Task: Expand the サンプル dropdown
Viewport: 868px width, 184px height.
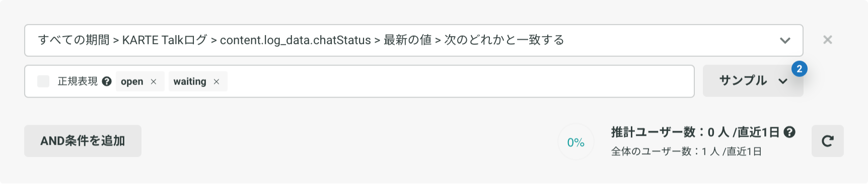Action: click(753, 81)
